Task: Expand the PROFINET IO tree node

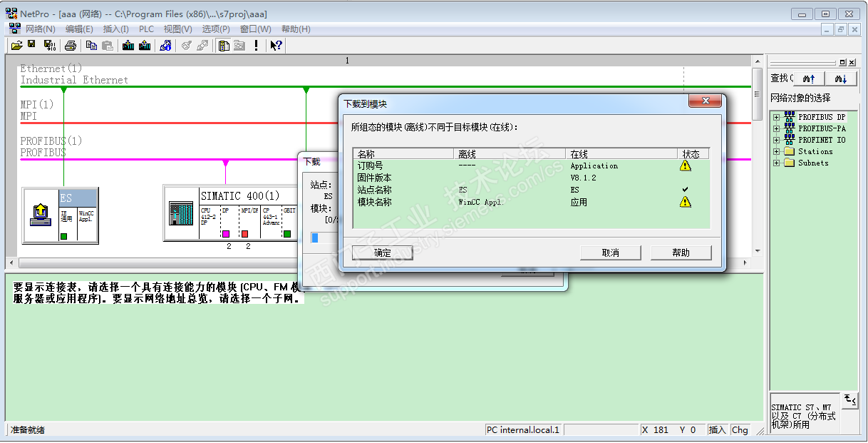Action: click(776, 140)
